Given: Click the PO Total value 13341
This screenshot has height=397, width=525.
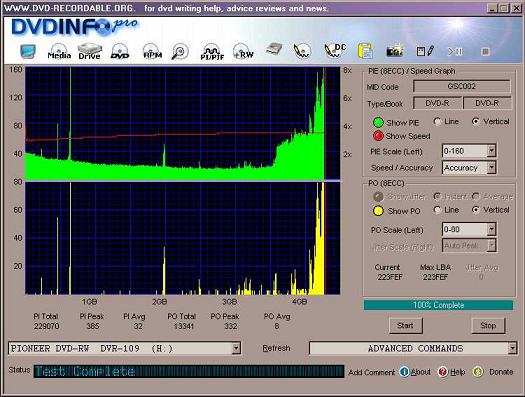Looking at the screenshot, I should (x=184, y=326).
